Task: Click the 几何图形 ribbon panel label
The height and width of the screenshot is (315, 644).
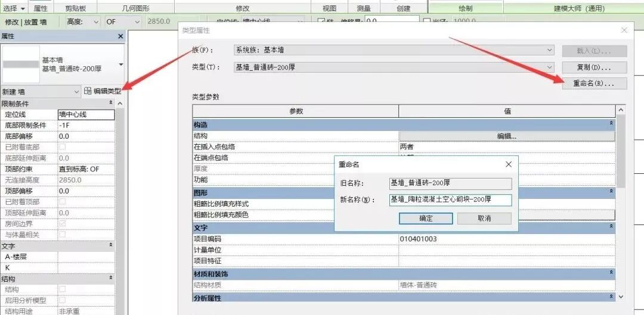Action: (x=136, y=8)
